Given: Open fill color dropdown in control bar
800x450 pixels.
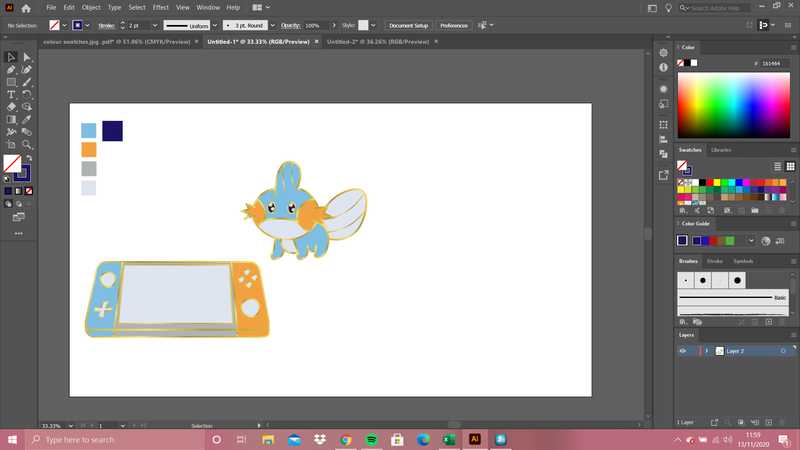Looking at the screenshot, I should tap(64, 25).
